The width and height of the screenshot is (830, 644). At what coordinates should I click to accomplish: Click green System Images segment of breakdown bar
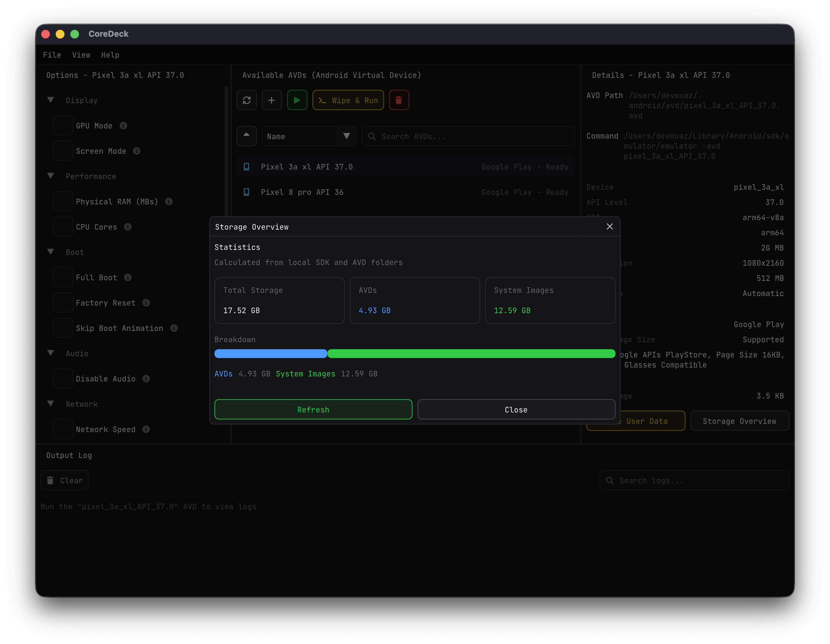coord(471,354)
